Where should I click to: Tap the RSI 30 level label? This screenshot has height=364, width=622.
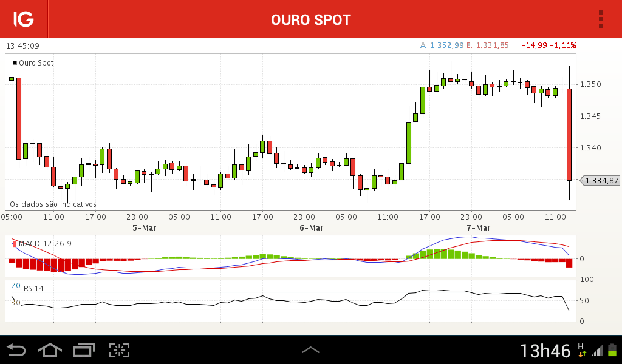click(x=16, y=303)
